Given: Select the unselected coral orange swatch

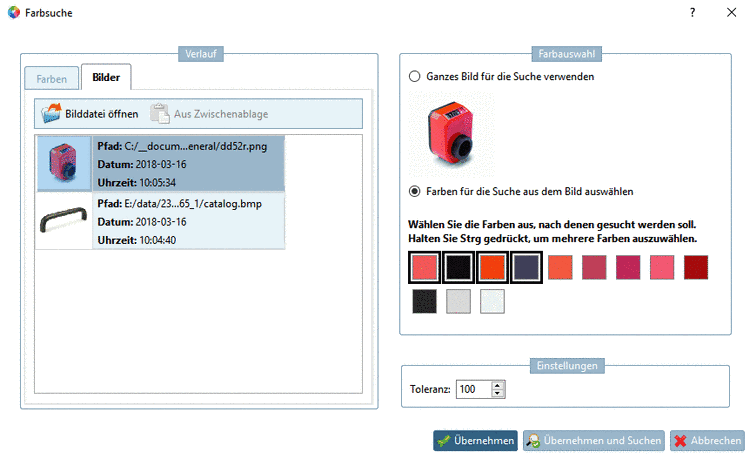Looking at the screenshot, I should [x=560, y=267].
